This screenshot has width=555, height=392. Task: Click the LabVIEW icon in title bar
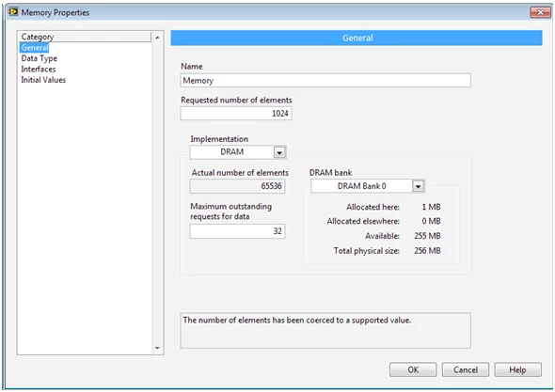(x=13, y=12)
